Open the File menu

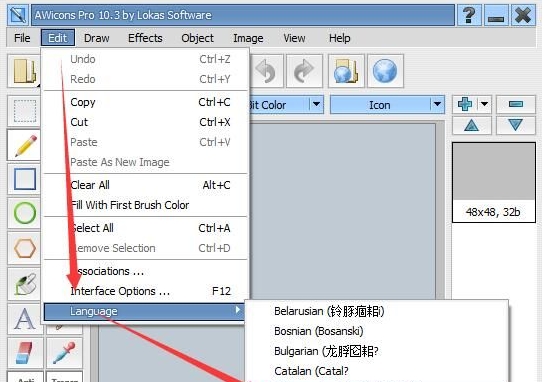point(22,38)
